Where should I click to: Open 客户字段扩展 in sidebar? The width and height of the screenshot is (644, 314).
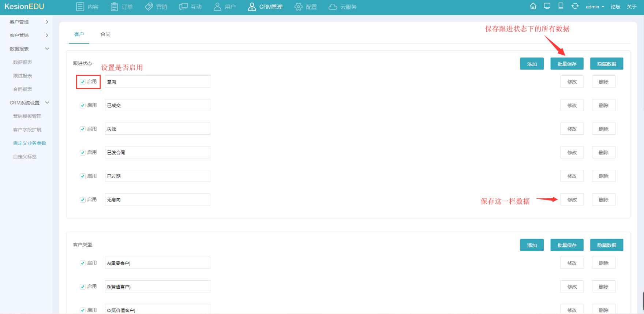[x=27, y=130]
